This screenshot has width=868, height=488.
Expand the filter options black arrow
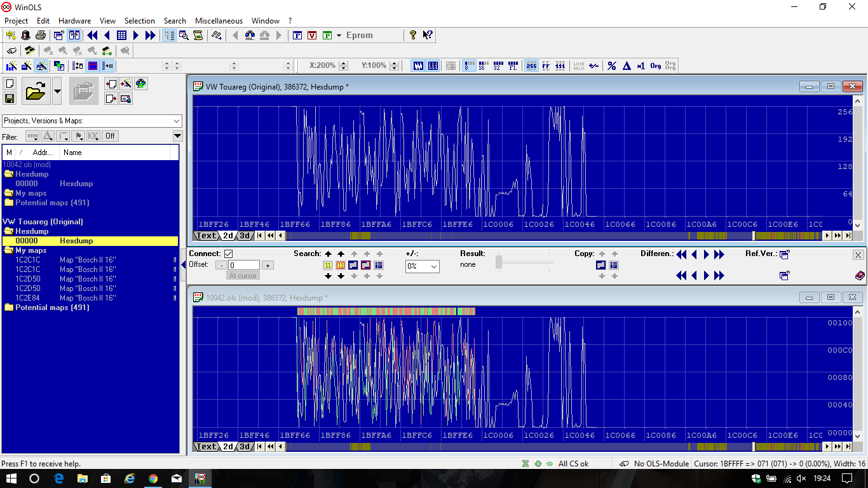pos(177,136)
